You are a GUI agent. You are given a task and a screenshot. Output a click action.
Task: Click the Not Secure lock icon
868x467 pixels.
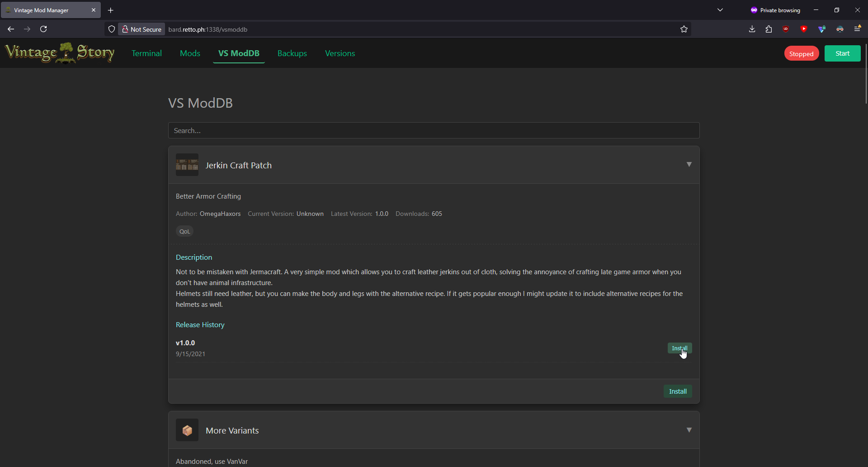[125, 29]
